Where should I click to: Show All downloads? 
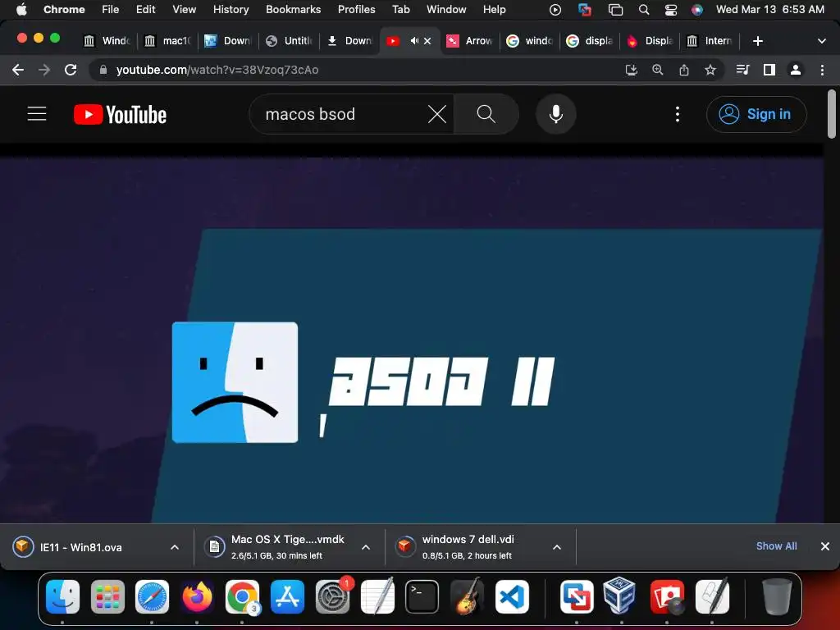click(x=776, y=546)
